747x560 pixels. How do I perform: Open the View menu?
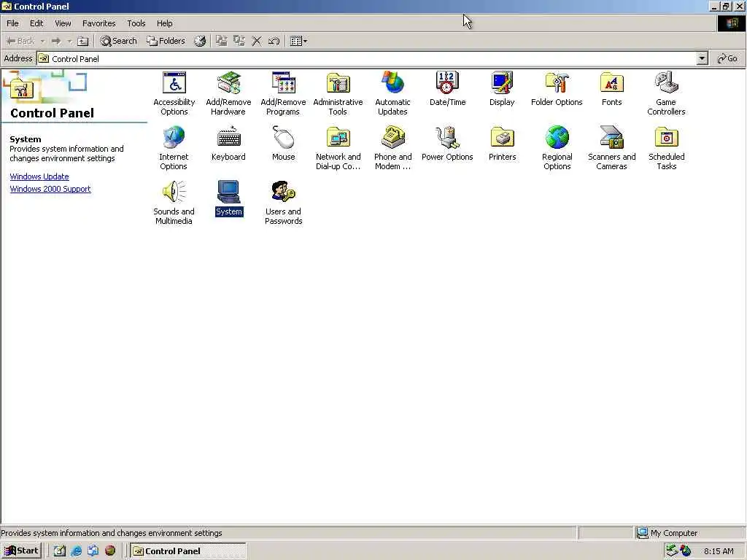point(63,23)
